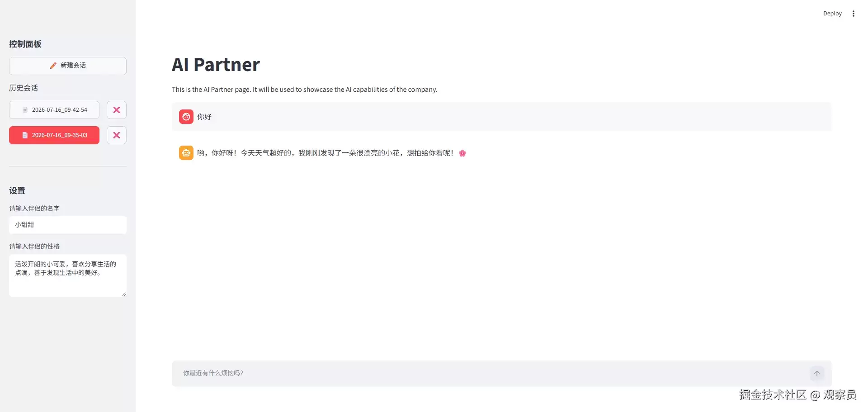This screenshot has height=412, width=868.
Task: Click the assistant robot avatar icon
Action: pos(186,153)
